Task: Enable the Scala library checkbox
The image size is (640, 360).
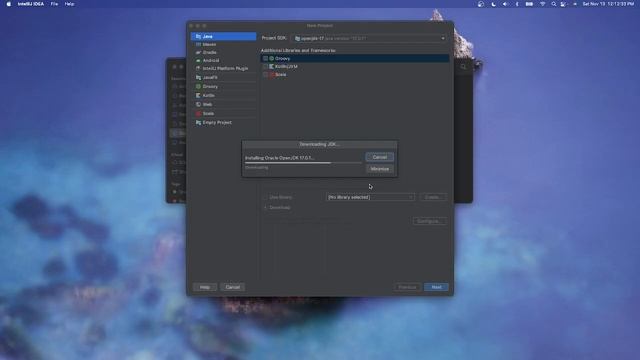Action: 265,75
